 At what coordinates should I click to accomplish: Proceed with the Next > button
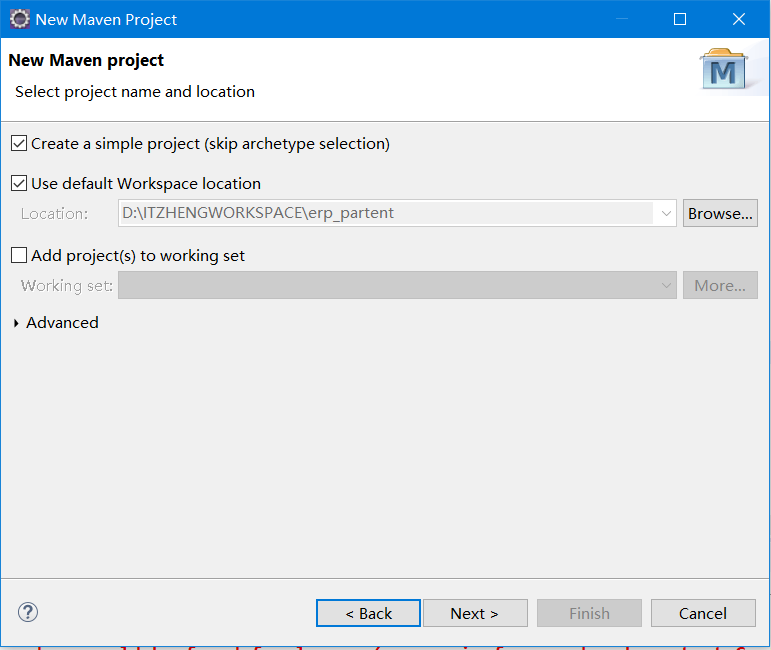tap(475, 613)
